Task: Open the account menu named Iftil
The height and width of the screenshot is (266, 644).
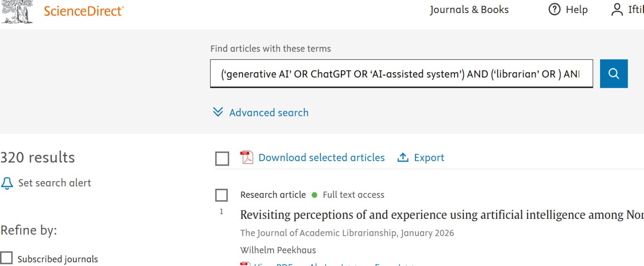Action: (636, 10)
